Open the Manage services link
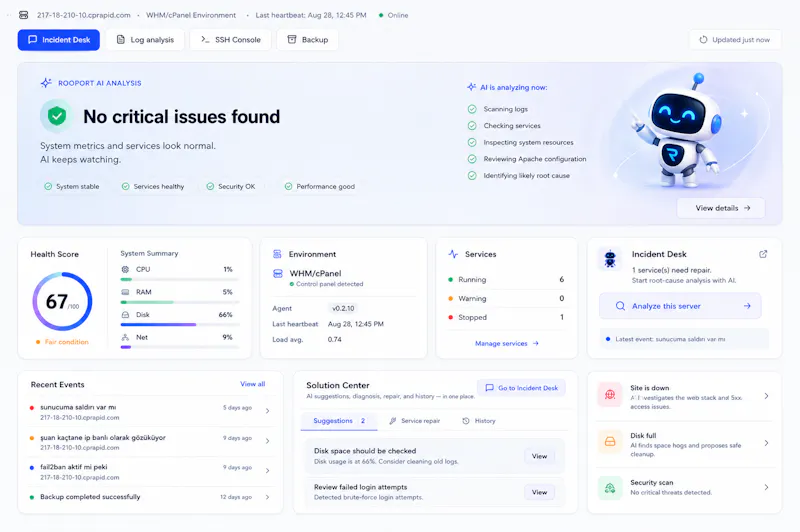The image size is (800, 532). coord(507,343)
